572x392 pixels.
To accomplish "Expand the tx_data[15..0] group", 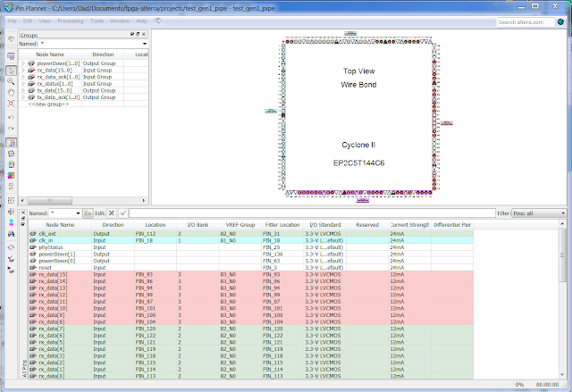I will coord(23,91).
